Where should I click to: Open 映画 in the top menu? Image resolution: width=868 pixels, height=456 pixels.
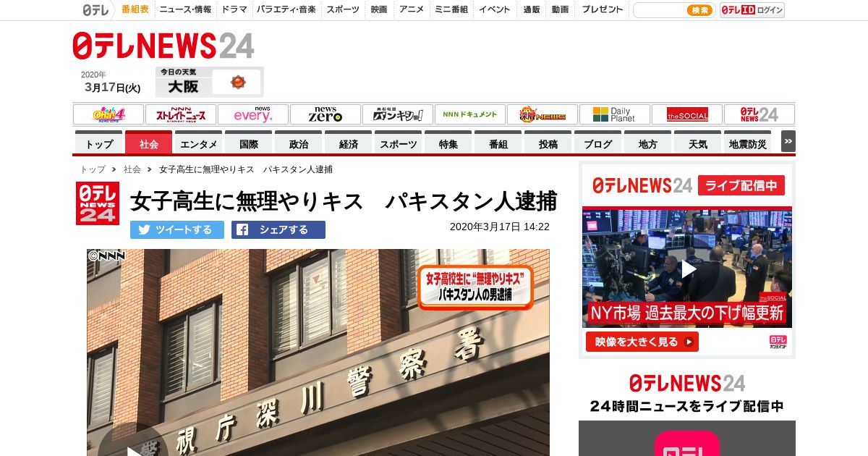[x=379, y=9]
